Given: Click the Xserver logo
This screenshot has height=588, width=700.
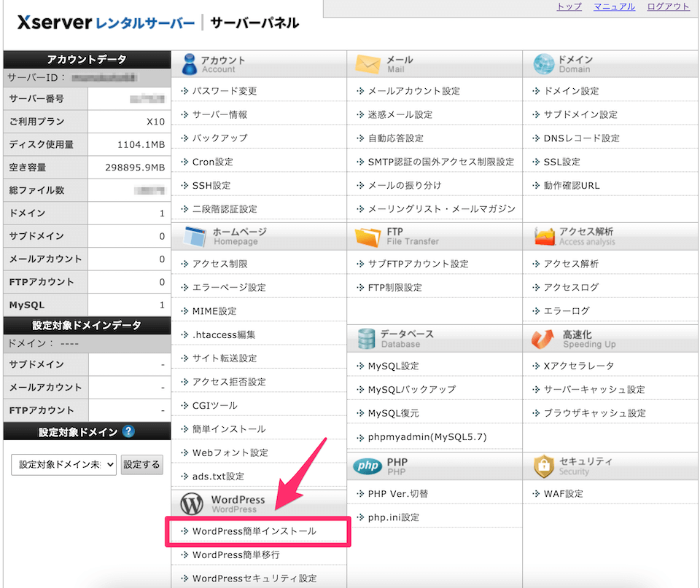Looking at the screenshot, I should [105, 23].
